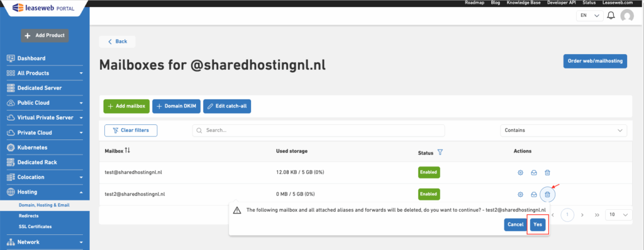Open the Status top link
The width and height of the screenshot is (644, 250).
(x=589, y=3)
